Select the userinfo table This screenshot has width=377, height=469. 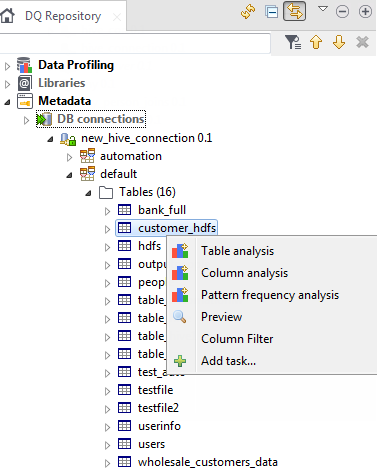159,426
